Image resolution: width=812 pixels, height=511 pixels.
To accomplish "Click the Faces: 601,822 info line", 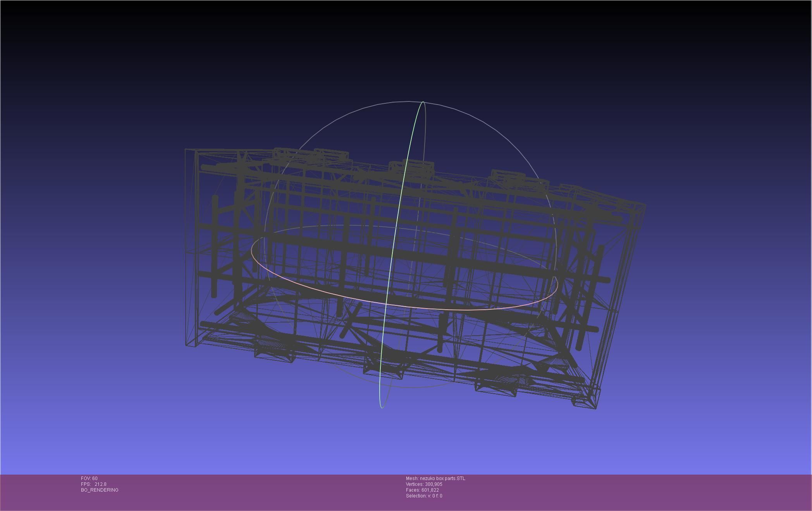I will coord(422,490).
